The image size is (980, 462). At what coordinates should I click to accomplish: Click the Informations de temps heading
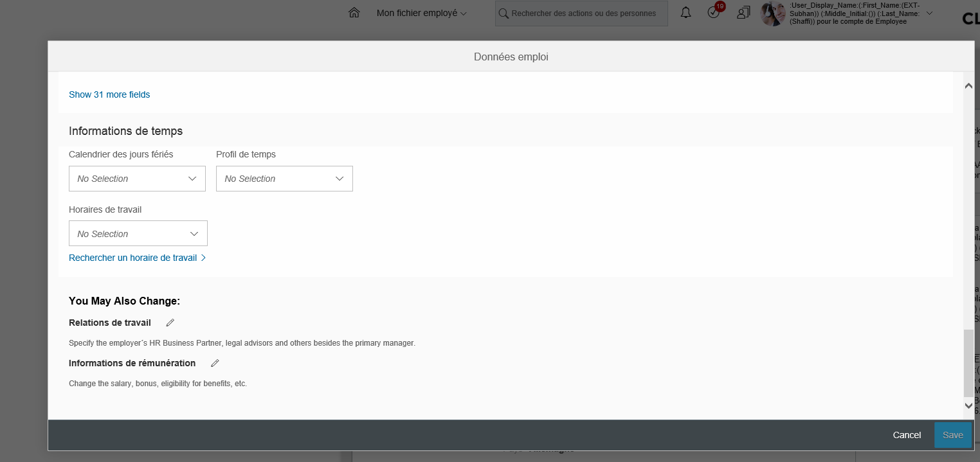pyautogui.click(x=125, y=131)
